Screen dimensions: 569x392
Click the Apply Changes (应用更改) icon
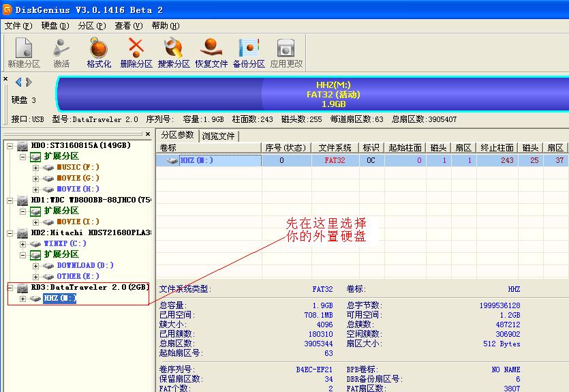click(286, 52)
